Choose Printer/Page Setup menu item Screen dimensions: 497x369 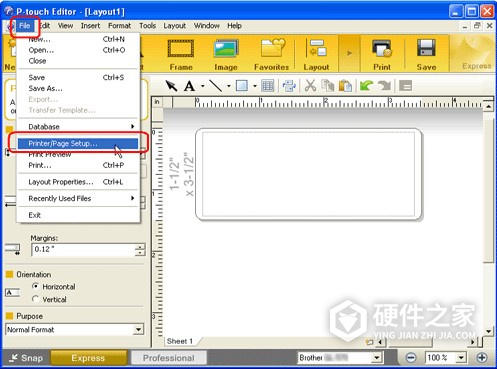pyautogui.click(x=78, y=143)
